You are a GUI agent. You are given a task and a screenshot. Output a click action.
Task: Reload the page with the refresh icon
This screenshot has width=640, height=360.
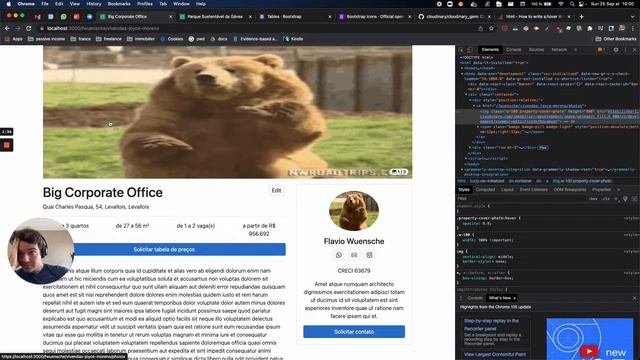pyautogui.click(x=29, y=29)
